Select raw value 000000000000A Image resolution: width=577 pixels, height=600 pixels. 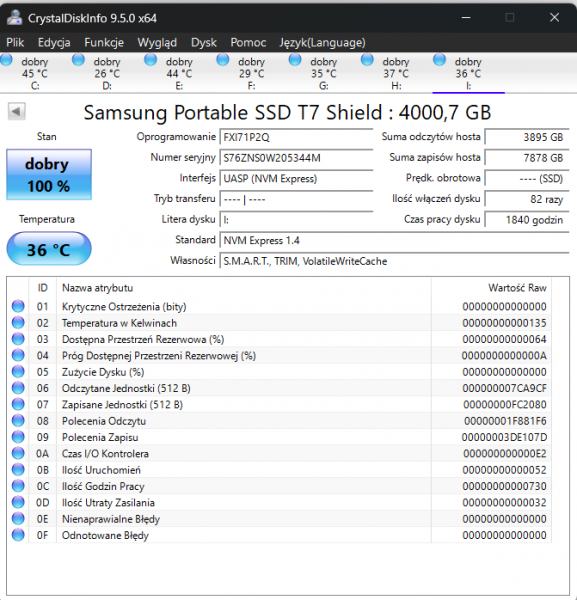pyautogui.click(x=504, y=356)
